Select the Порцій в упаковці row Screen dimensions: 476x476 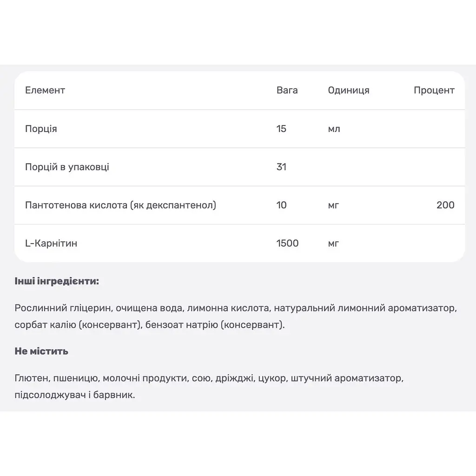tap(239, 167)
